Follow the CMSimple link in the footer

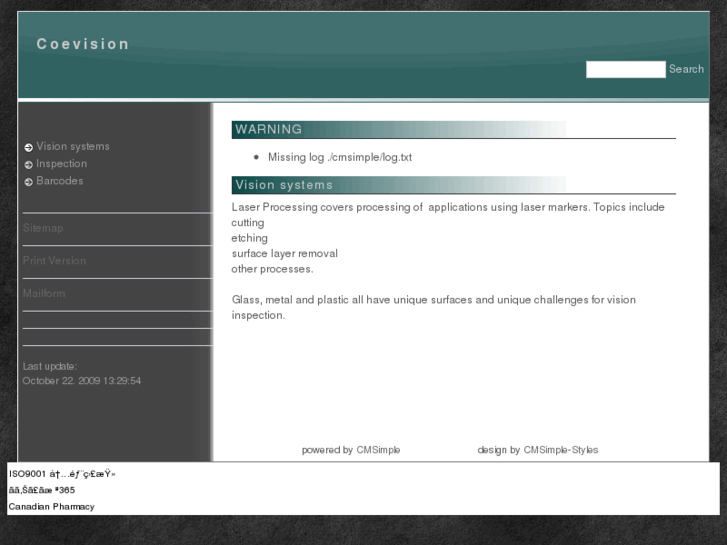(378, 449)
